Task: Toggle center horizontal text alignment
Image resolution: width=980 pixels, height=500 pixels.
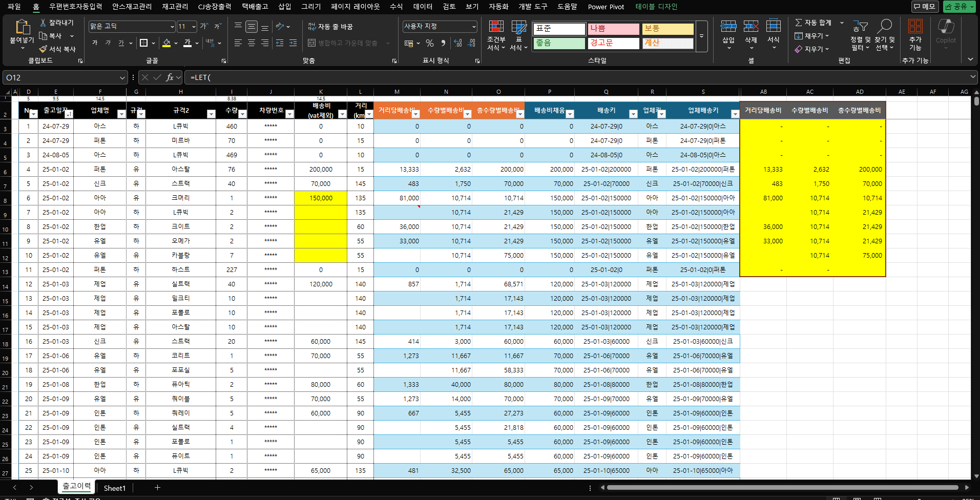Action: coord(252,43)
